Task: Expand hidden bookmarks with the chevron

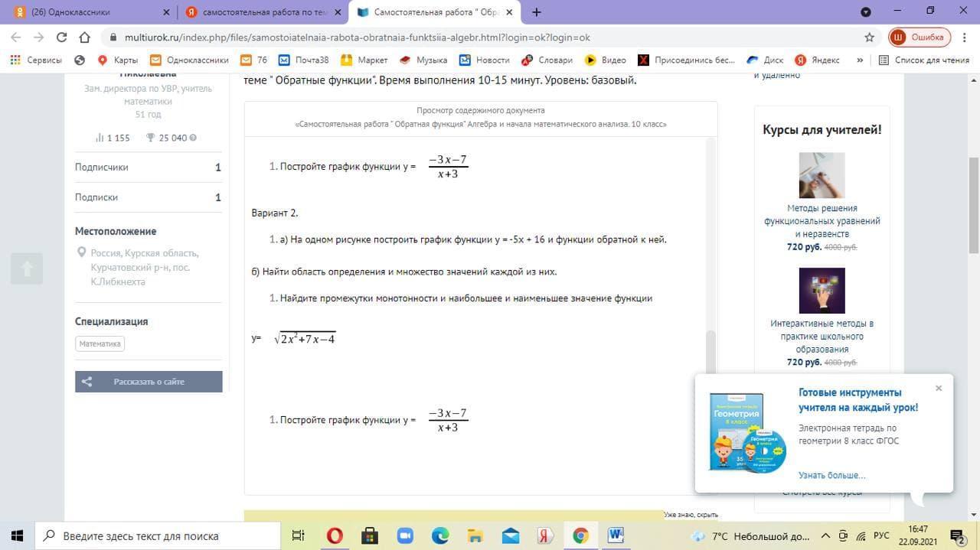Action: pos(860,60)
